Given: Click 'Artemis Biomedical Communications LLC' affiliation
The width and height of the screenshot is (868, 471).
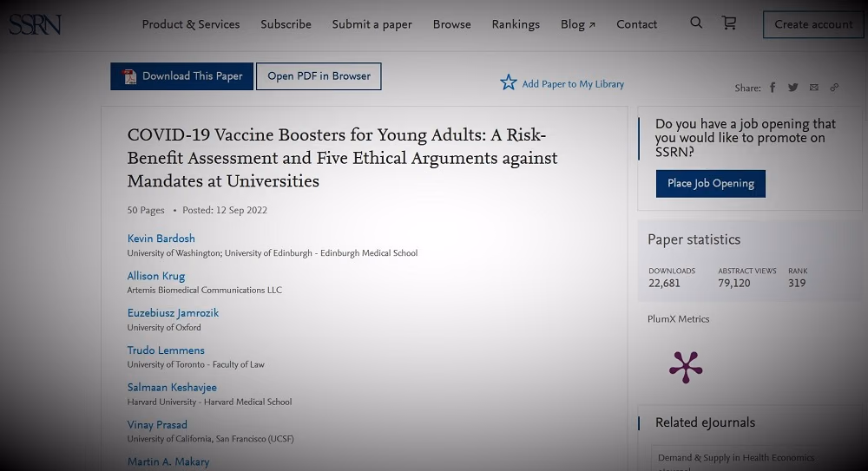Looking at the screenshot, I should 204,290.
